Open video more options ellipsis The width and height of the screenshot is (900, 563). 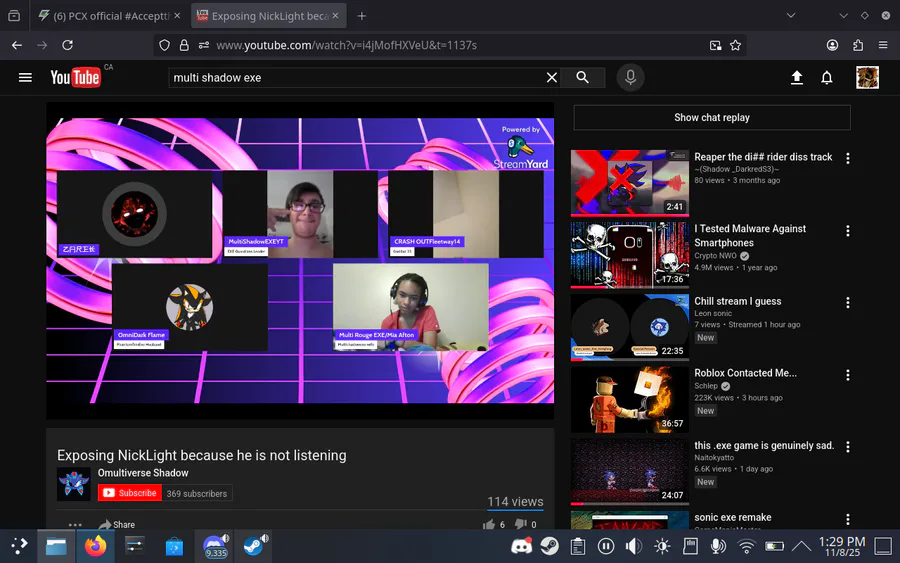(75, 525)
